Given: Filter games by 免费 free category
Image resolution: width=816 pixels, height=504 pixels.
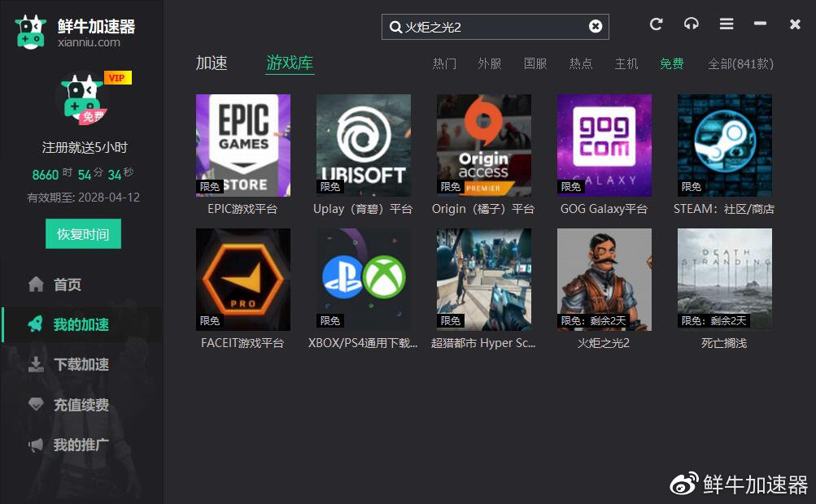Looking at the screenshot, I should pyautogui.click(x=671, y=63).
